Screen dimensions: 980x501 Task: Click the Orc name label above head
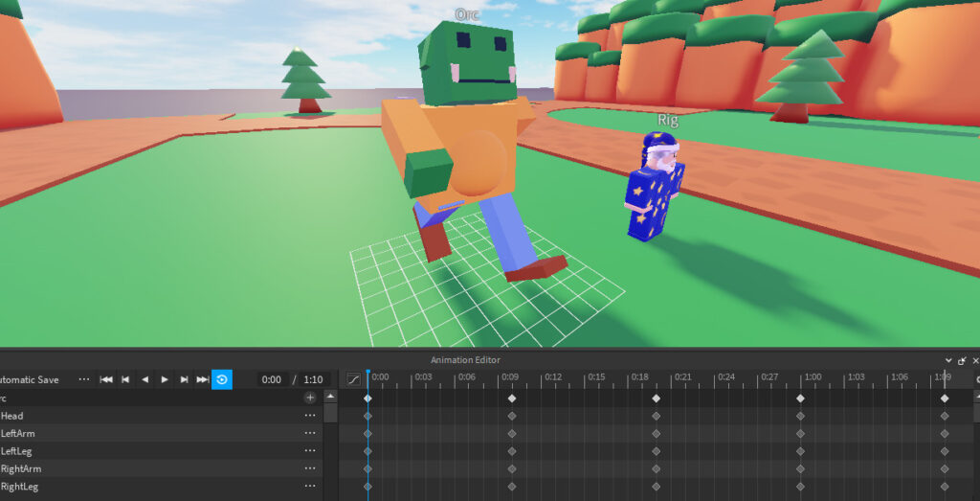[467, 13]
